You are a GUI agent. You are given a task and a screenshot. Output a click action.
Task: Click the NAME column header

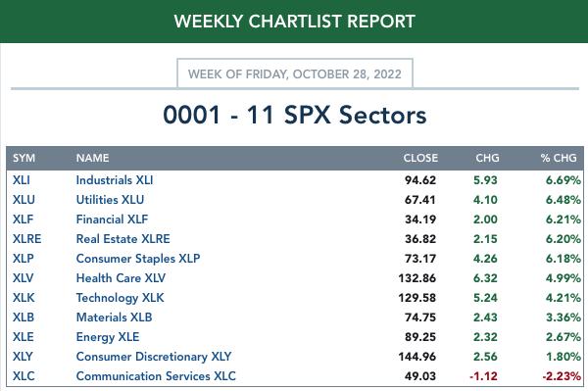[x=93, y=158]
